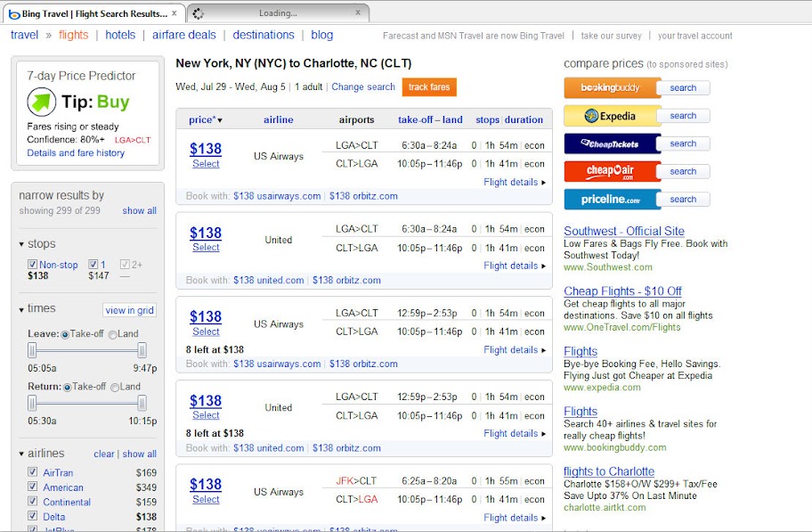This screenshot has height=532, width=812.
Task: Open Cheap Flights - $10 Off ad
Action: 622,291
